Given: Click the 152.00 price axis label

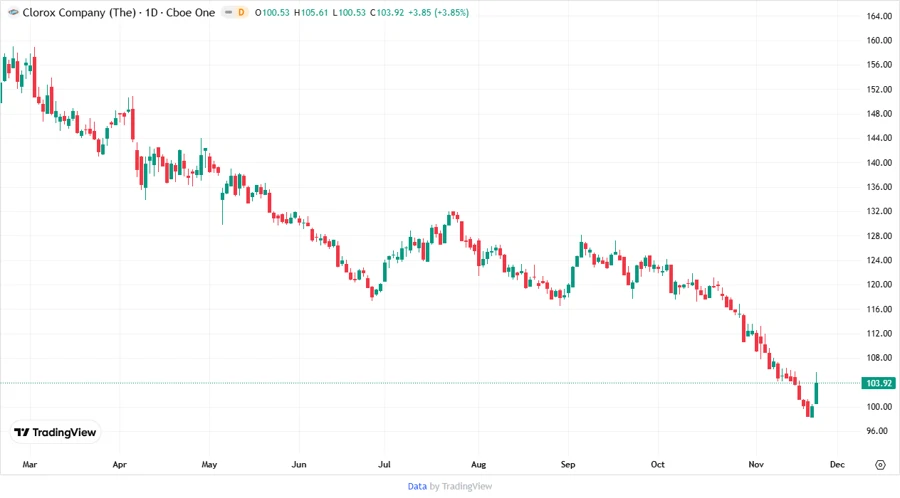Looking at the screenshot, I should coord(879,90).
